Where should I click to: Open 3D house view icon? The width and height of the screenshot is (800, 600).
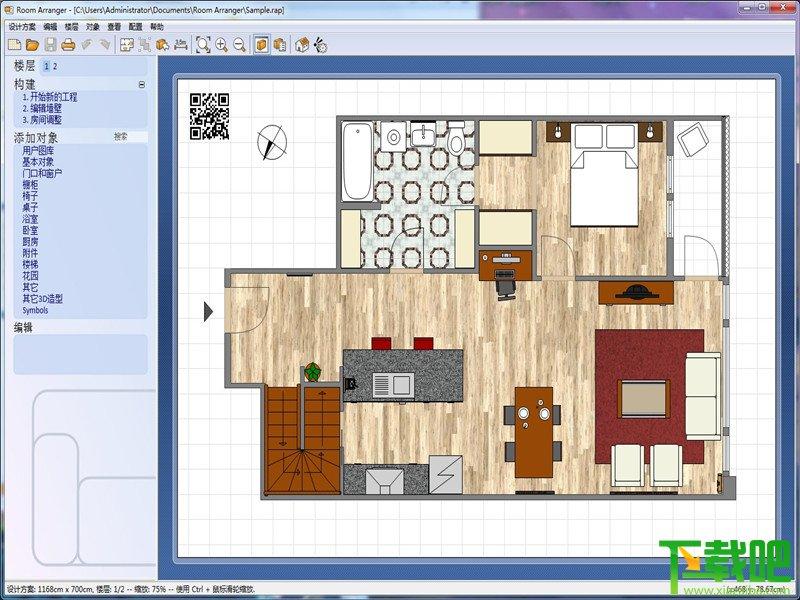click(x=302, y=45)
